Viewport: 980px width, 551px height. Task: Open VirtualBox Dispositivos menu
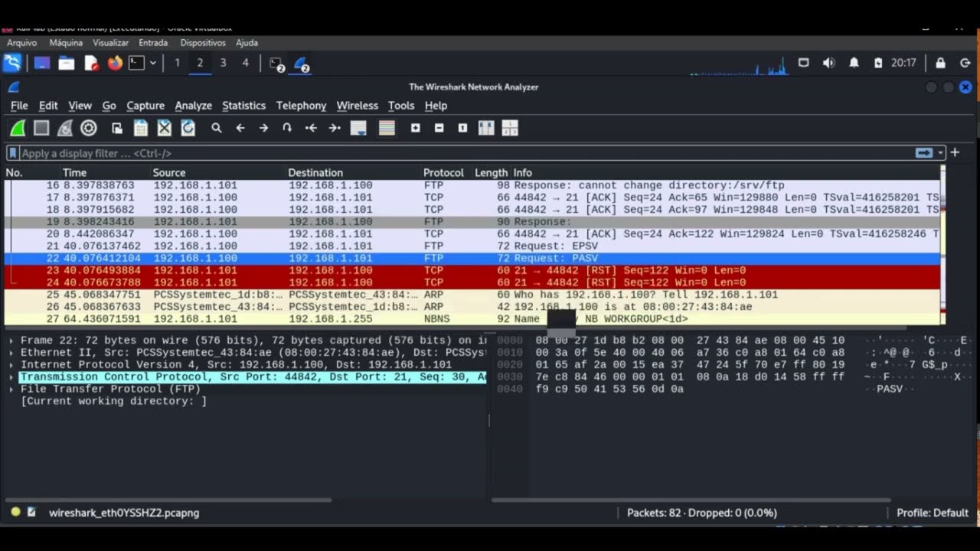coord(203,43)
